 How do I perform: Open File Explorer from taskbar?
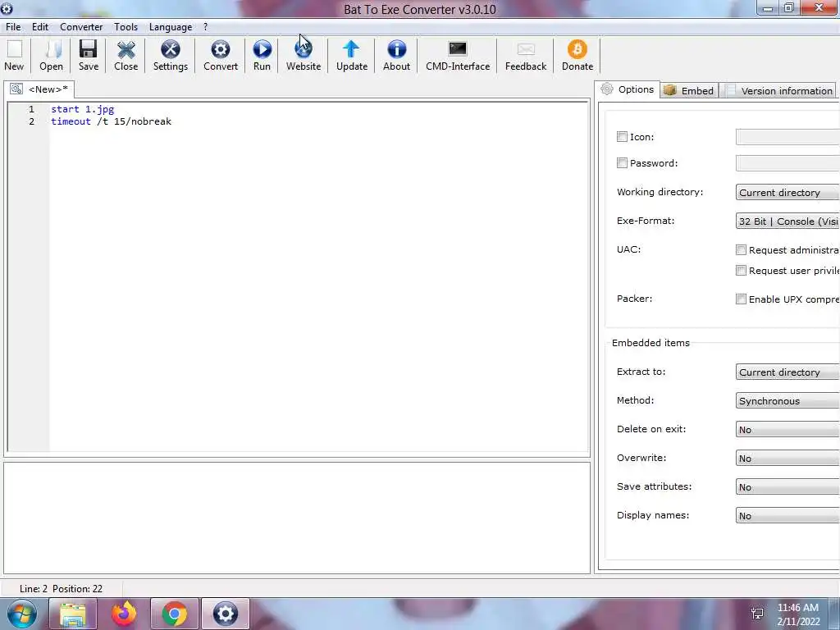(x=73, y=614)
